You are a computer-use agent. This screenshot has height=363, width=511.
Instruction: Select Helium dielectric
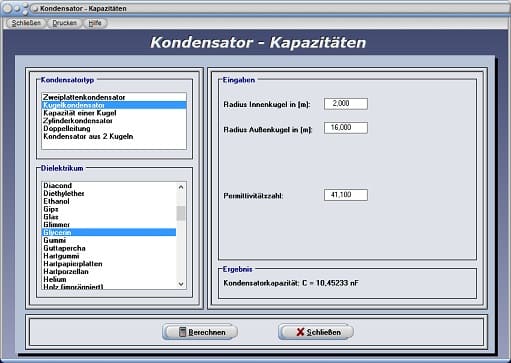click(x=109, y=279)
